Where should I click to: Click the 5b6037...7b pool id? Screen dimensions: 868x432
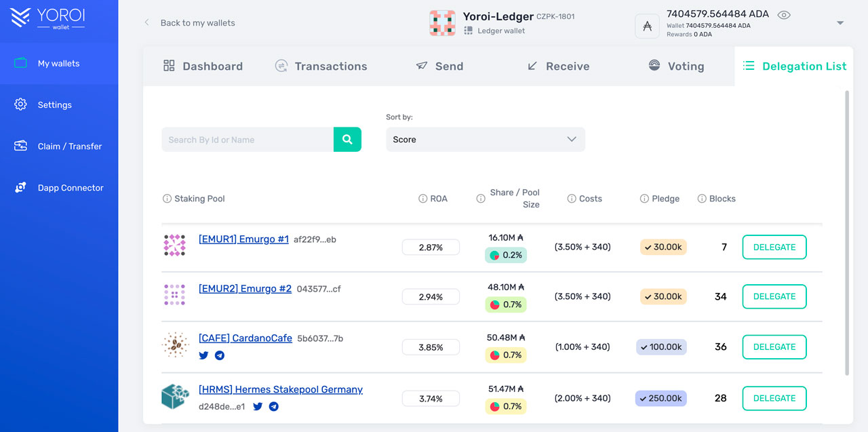[x=320, y=338]
